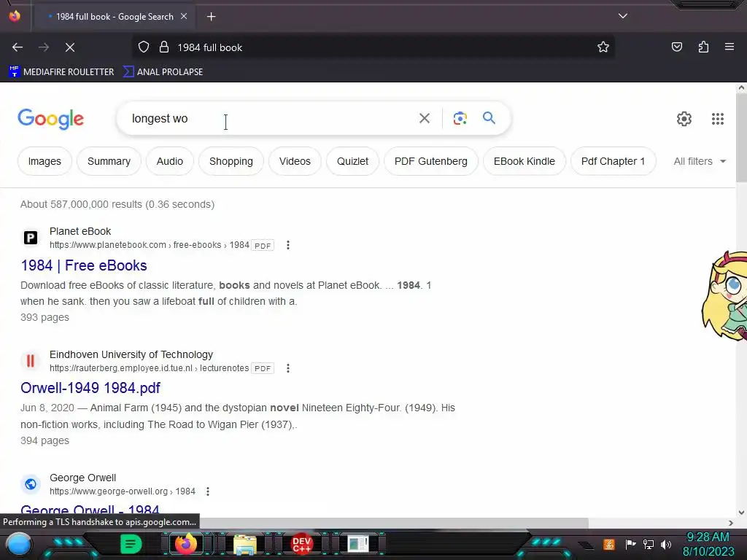Open the network tray icon
Screen dimensions: 747x560
[x=649, y=544]
